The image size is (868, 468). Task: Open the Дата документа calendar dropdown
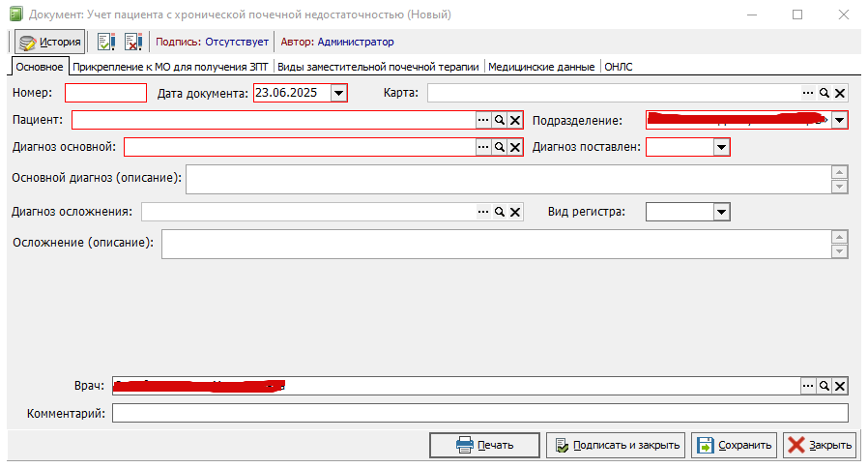click(338, 93)
